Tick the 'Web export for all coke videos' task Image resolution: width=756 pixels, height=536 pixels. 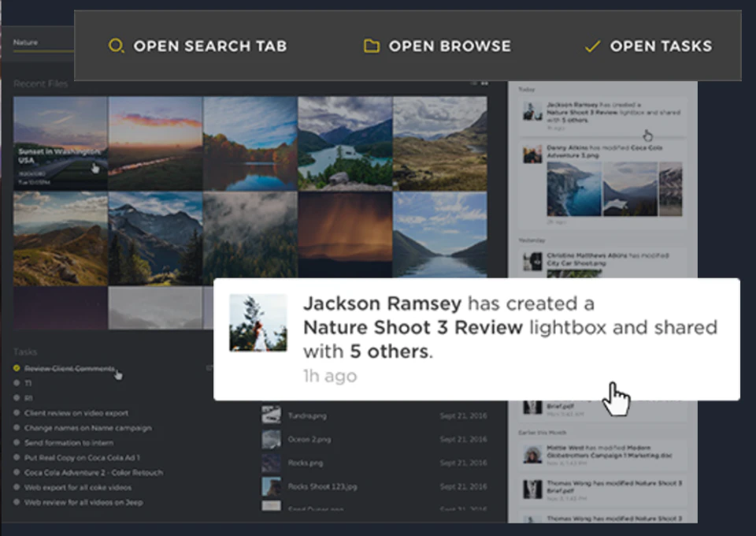(x=17, y=487)
